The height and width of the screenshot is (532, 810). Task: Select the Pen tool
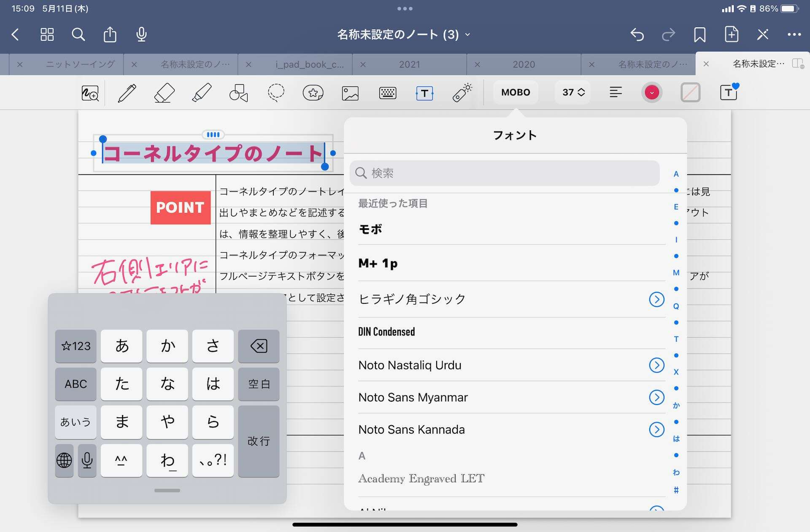tap(127, 93)
